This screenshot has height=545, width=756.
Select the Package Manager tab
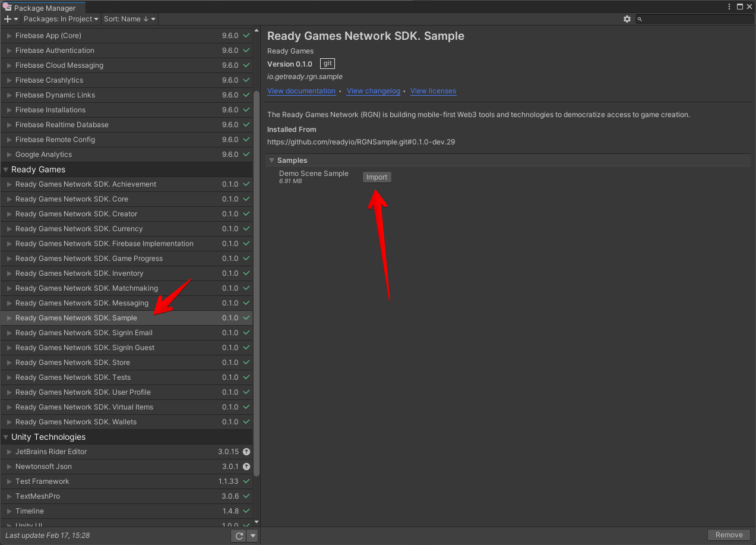click(44, 8)
